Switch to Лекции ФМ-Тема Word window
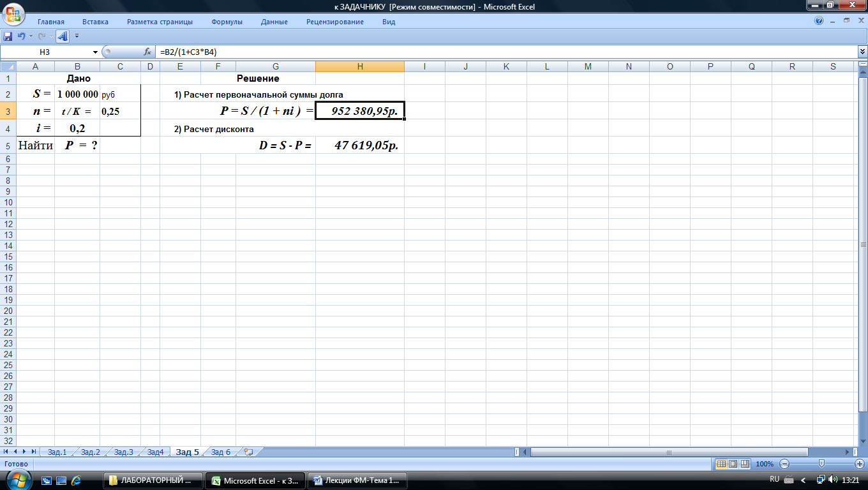This screenshot has width=868, height=490. 357,480
